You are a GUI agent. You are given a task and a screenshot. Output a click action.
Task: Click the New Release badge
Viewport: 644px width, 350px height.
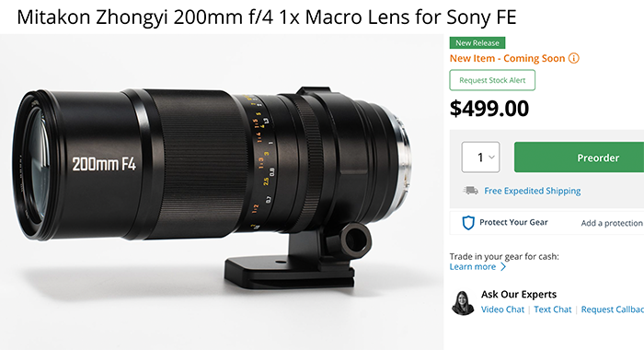(477, 42)
